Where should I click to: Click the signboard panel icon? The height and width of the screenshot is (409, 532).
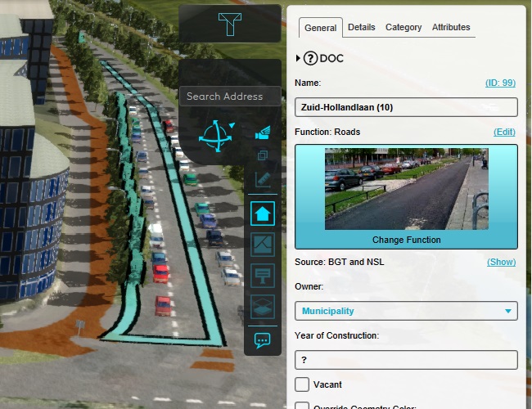point(262,275)
